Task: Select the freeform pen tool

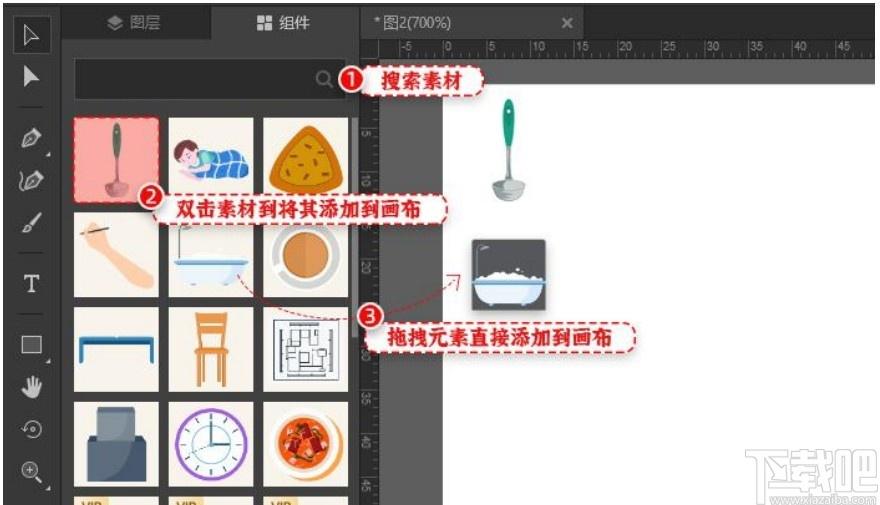Action: [31, 180]
